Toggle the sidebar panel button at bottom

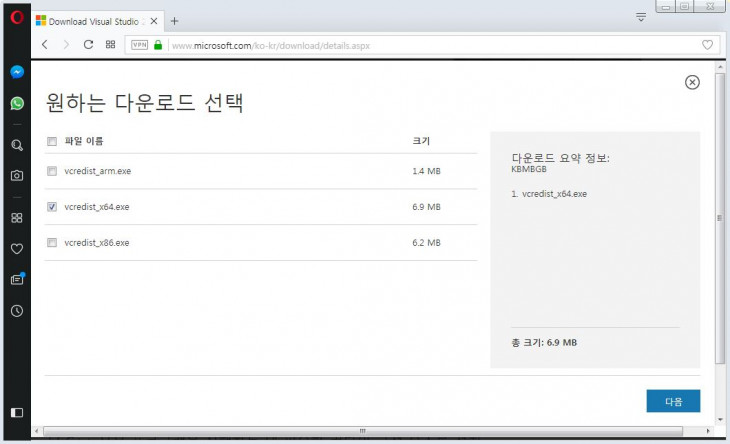(x=17, y=412)
